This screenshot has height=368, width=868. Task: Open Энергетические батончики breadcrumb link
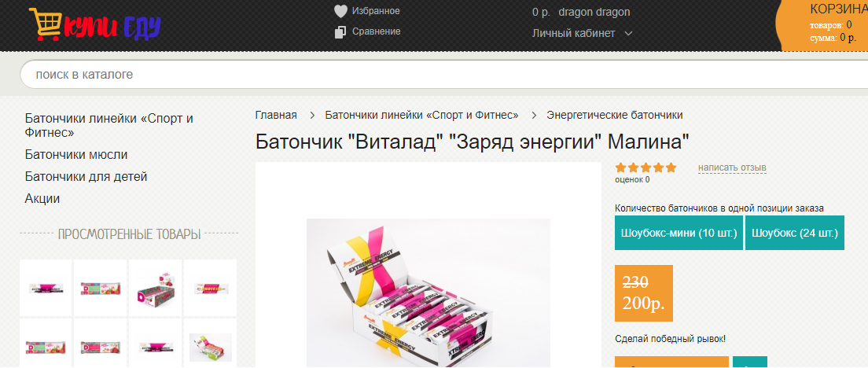tap(614, 115)
